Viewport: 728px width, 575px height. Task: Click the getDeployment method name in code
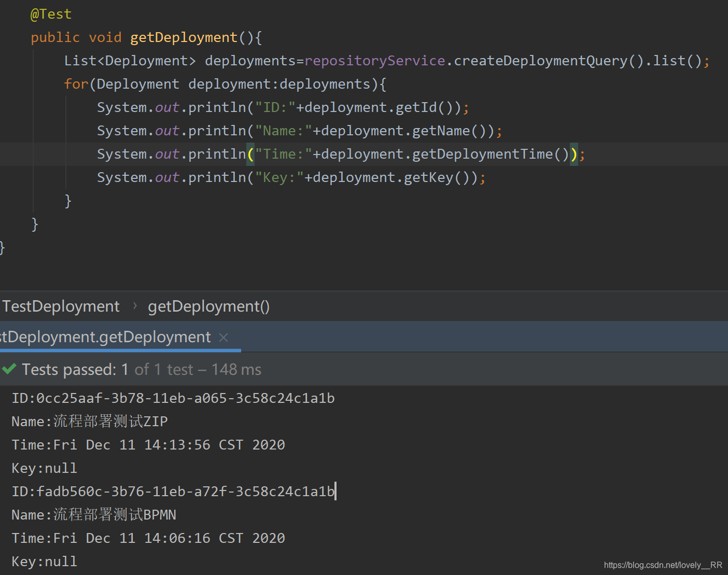(184, 37)
